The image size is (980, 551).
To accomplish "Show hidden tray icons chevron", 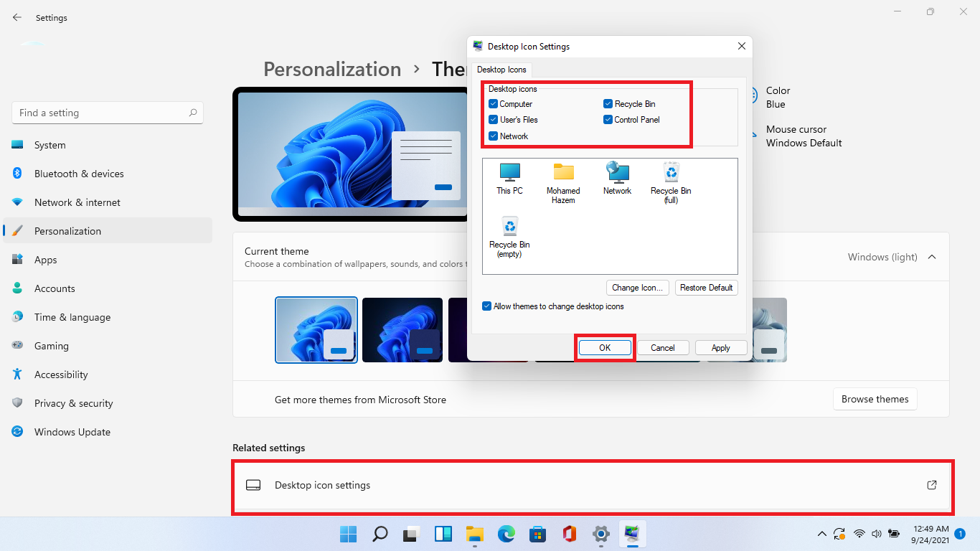I will [x=822, y=534].
